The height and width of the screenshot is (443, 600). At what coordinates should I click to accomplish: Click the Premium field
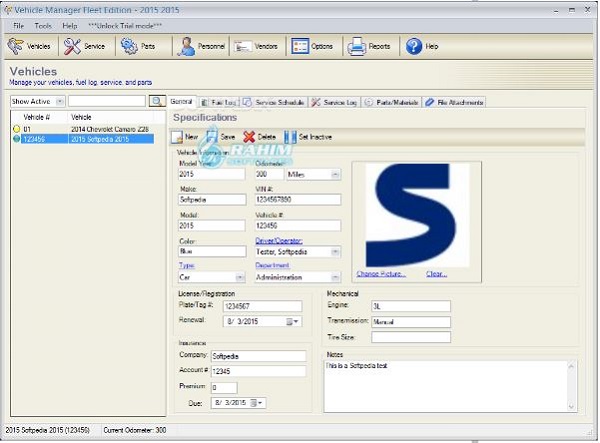coord(224,388)
